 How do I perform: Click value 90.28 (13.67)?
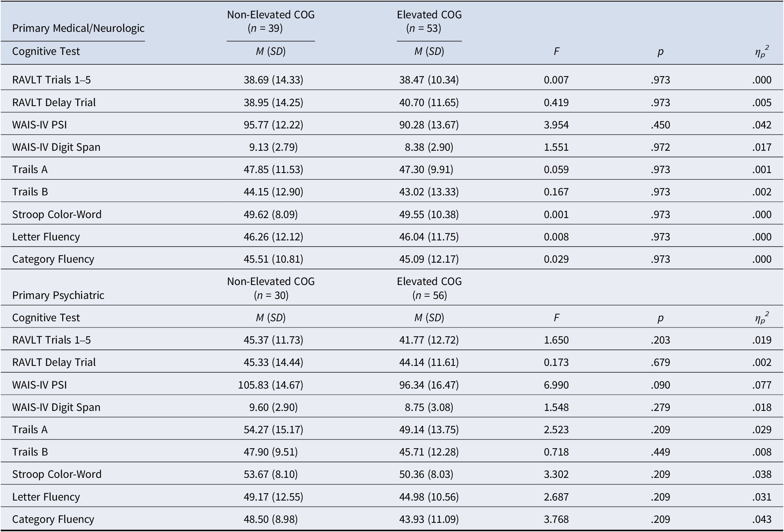pos(429,125)
